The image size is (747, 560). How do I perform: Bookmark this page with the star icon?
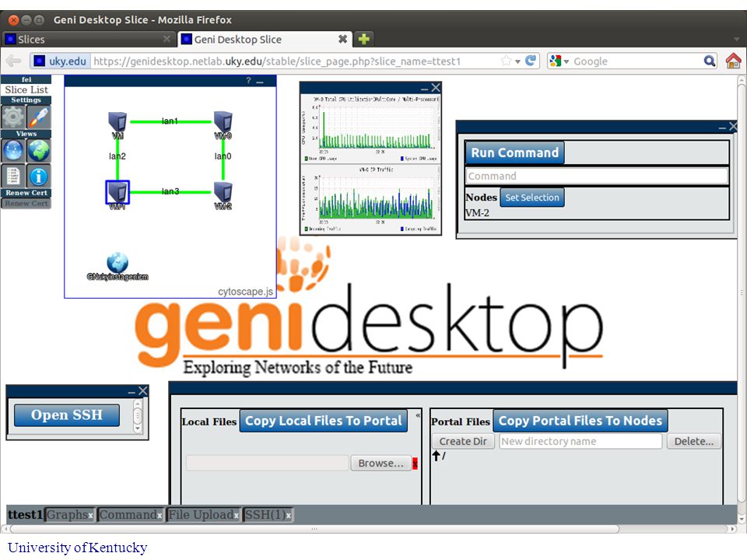[x=506, y=61]
